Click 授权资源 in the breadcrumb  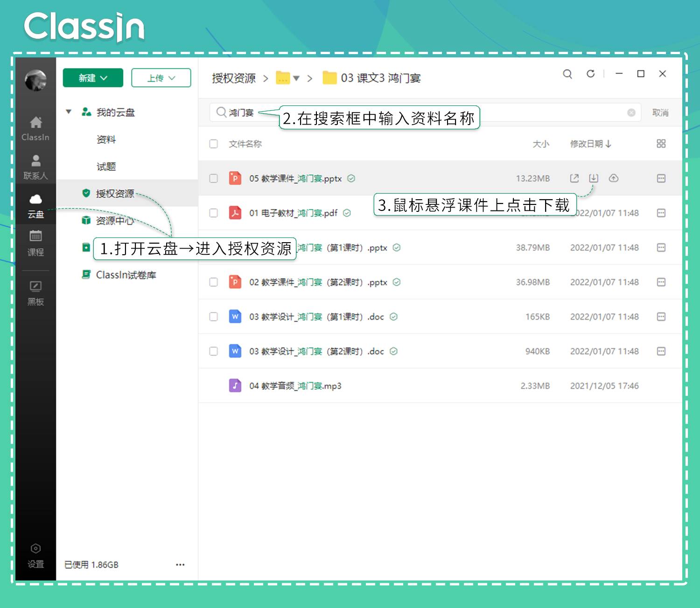[234, 78]
